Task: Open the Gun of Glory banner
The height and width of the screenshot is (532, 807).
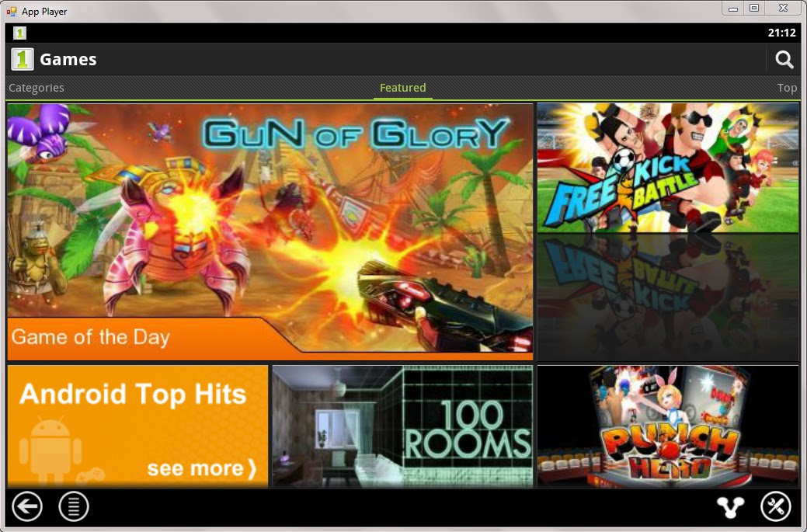Action: point(270,231)
